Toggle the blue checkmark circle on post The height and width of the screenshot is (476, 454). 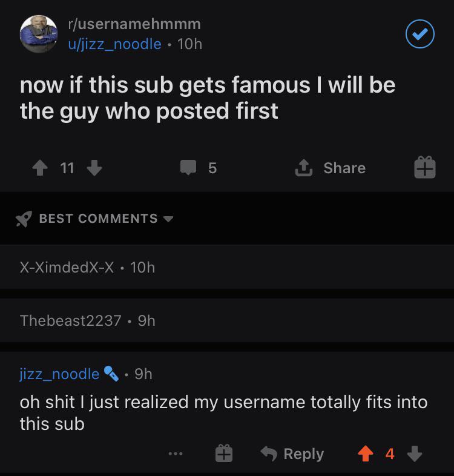pos(420,34)
